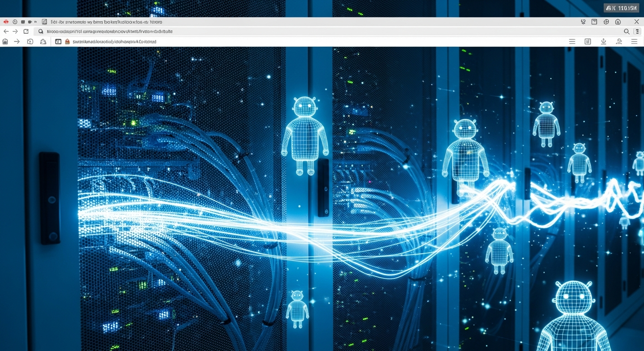Click the search magnifier at address bar right
This screenshot has height=351, width=644.
(627, 32)
